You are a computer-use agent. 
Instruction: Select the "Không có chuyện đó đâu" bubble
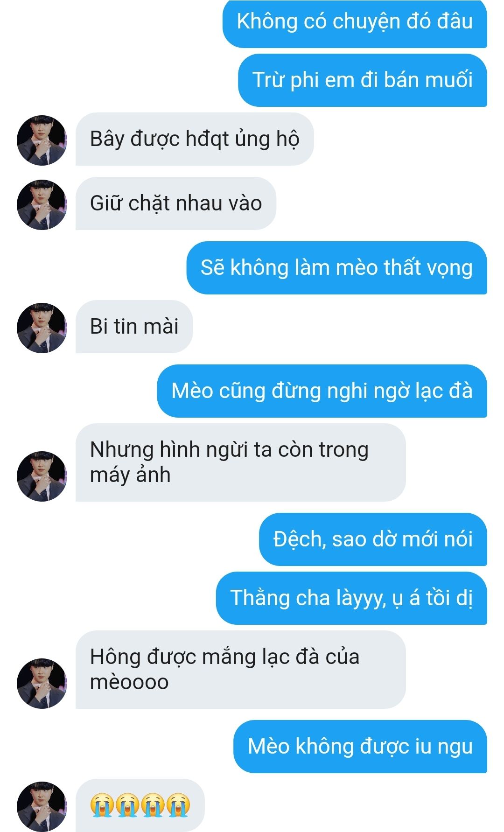coord(355,22)
